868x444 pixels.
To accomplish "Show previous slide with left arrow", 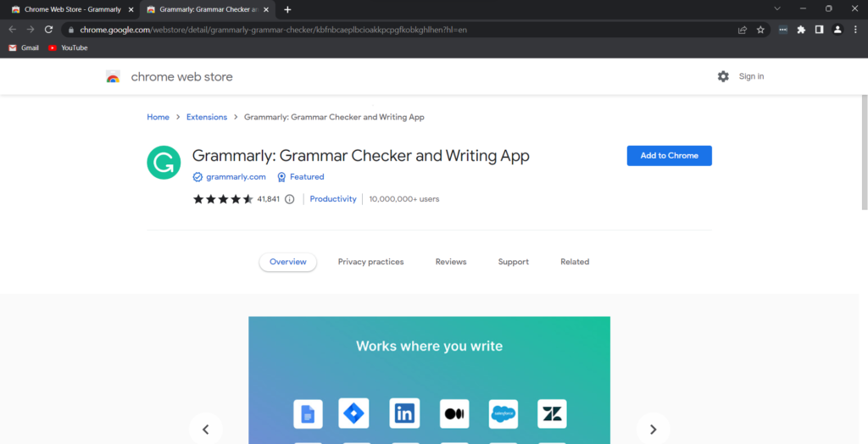I will point(205,429).
